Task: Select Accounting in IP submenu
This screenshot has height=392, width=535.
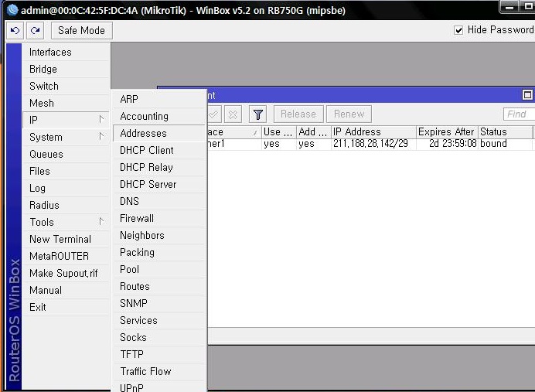Action: [159, 116]
